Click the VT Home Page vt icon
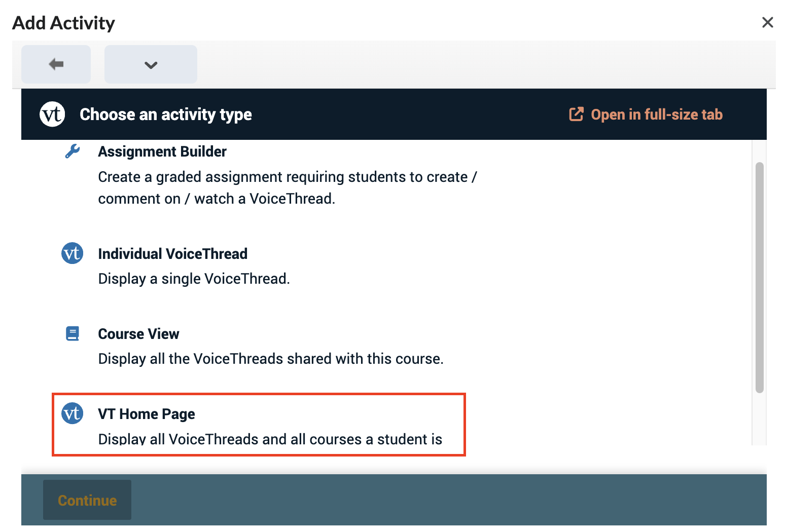Viewport: 785px width, 532px height. pos(72,413)
